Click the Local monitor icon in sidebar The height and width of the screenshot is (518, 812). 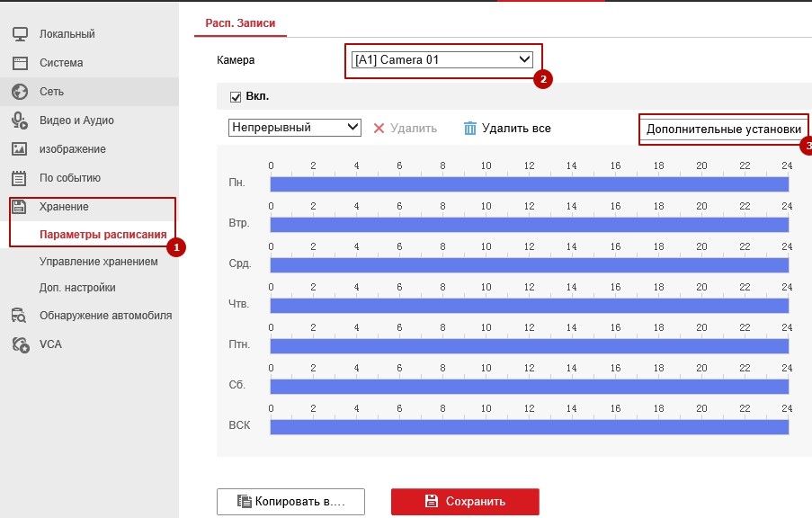tap(20, 34)
